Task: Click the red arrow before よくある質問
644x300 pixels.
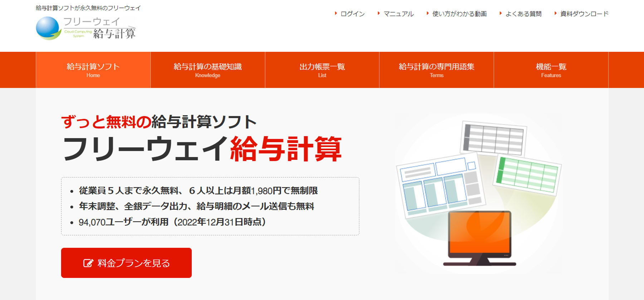Action: [x=501, y=13]
